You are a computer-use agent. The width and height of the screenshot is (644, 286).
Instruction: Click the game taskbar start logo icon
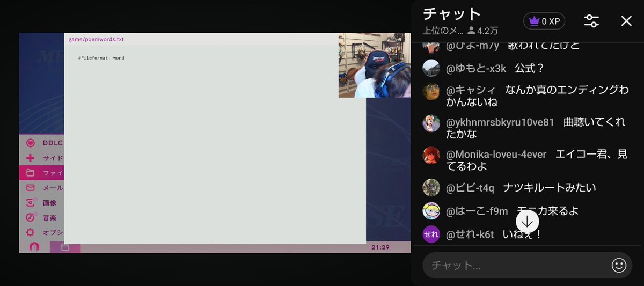34,247
